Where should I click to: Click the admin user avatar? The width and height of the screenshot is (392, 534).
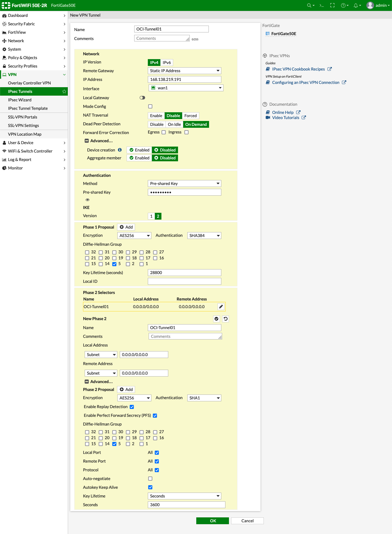[x=370, y=5]
